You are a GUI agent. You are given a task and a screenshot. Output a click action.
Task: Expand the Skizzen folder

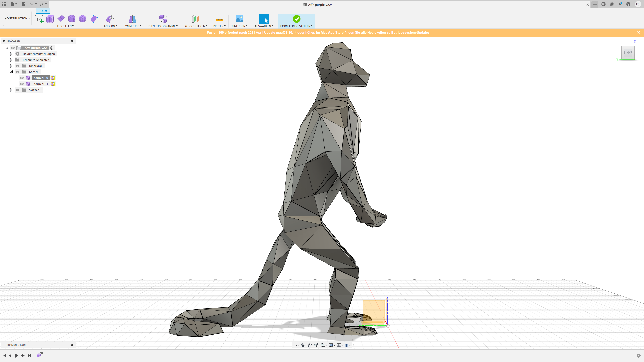click(x=11, y=90)
